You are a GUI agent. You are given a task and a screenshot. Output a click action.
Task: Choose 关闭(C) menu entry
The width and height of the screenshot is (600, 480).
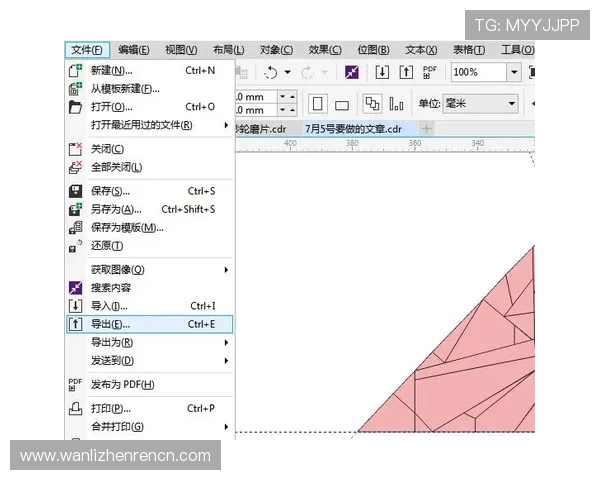150,149
